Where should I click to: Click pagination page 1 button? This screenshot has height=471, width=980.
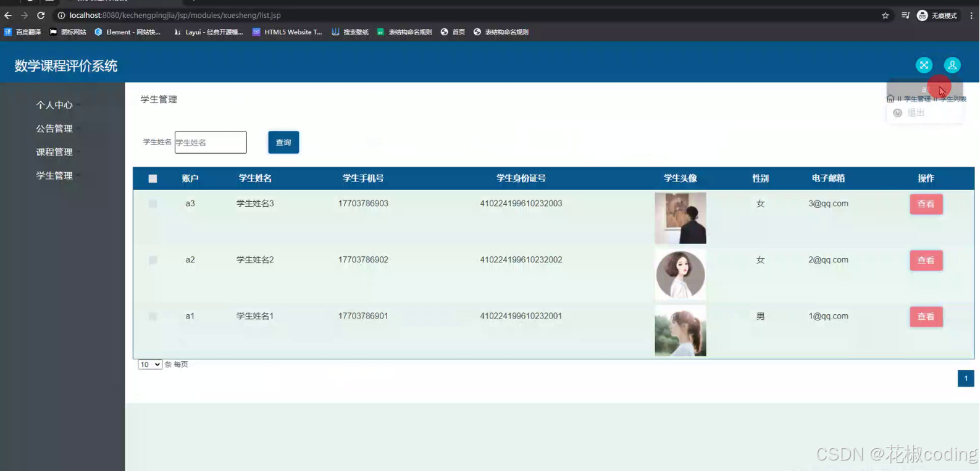click(966, 378)
